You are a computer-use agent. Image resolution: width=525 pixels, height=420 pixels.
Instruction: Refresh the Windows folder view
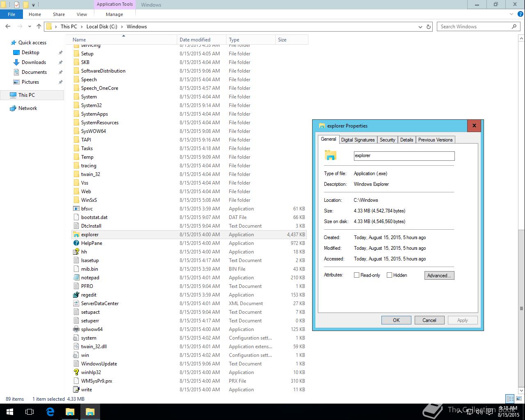pyautogui.click(x=429, y=27)
